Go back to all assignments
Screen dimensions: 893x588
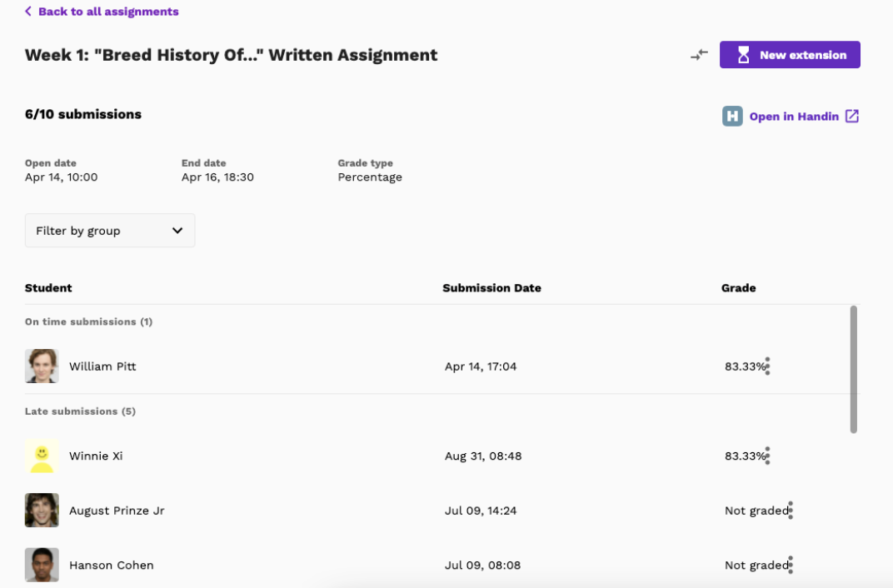(102, 12)
